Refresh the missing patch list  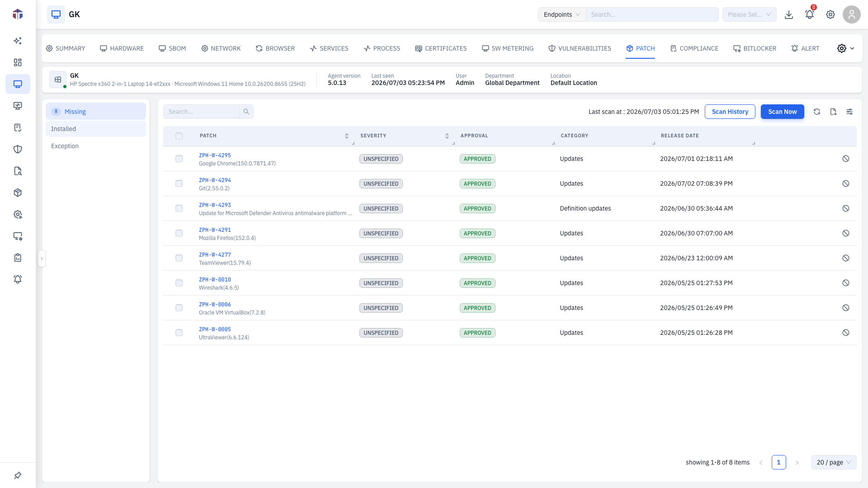(x=817, y=112)
